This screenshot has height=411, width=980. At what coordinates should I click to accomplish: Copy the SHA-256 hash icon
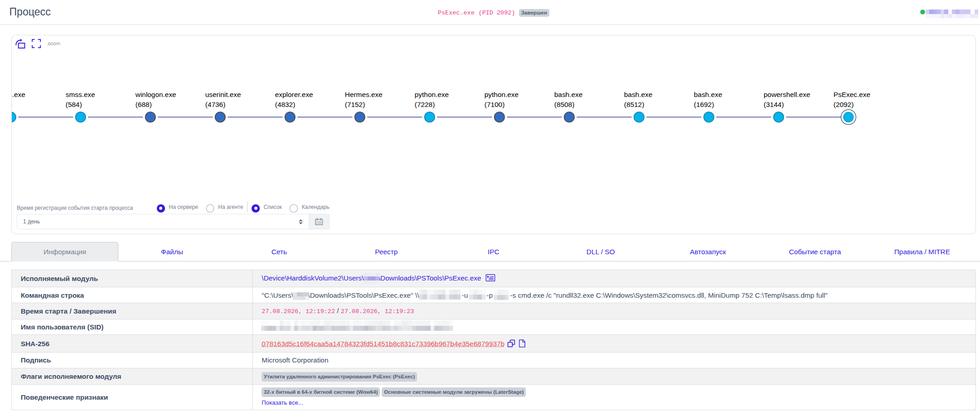point(511,343)
